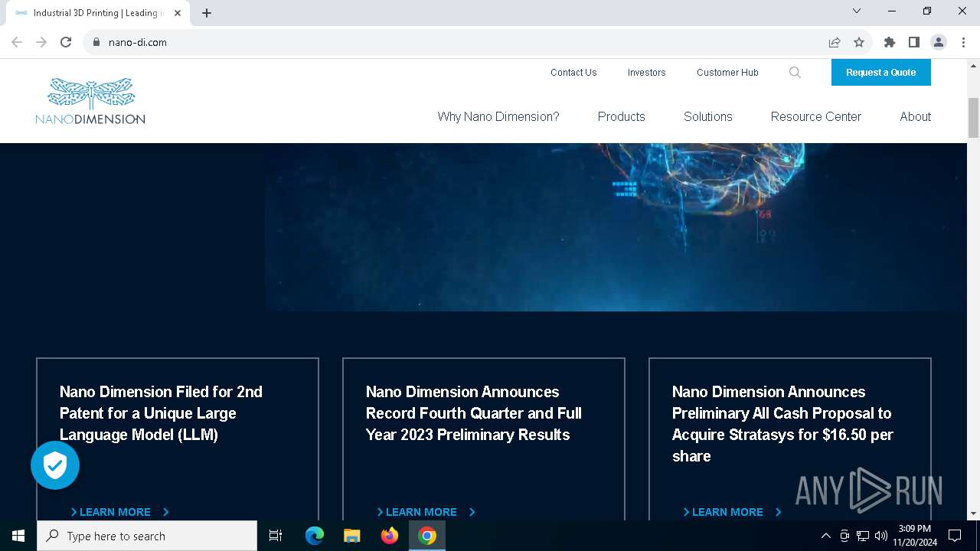
Task: Open the About menu
Action: (916, 116)
